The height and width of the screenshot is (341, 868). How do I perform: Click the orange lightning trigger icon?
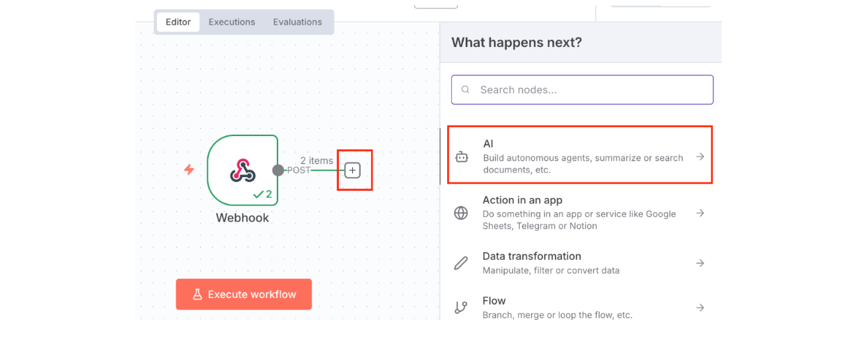pyautogui.click(x=189, y=170)
